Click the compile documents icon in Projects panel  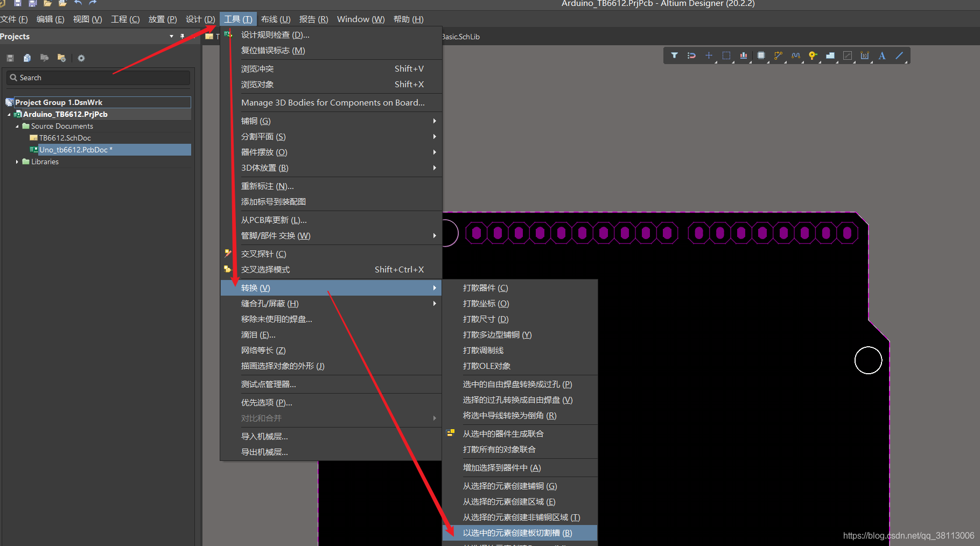click(x=27, y=58)
